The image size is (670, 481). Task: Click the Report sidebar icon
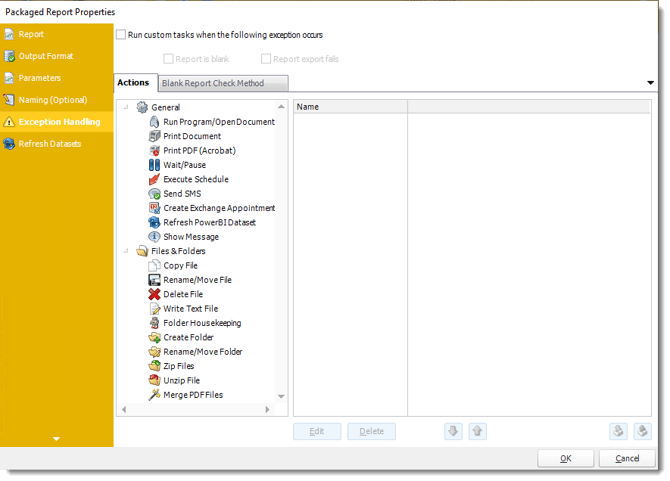point(9,34)
